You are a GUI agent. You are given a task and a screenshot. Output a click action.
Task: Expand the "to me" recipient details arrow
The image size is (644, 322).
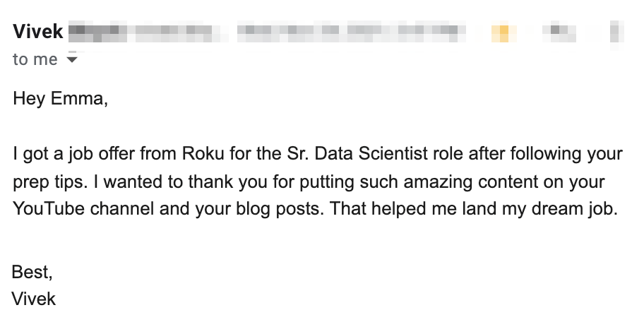coord(71,60)
